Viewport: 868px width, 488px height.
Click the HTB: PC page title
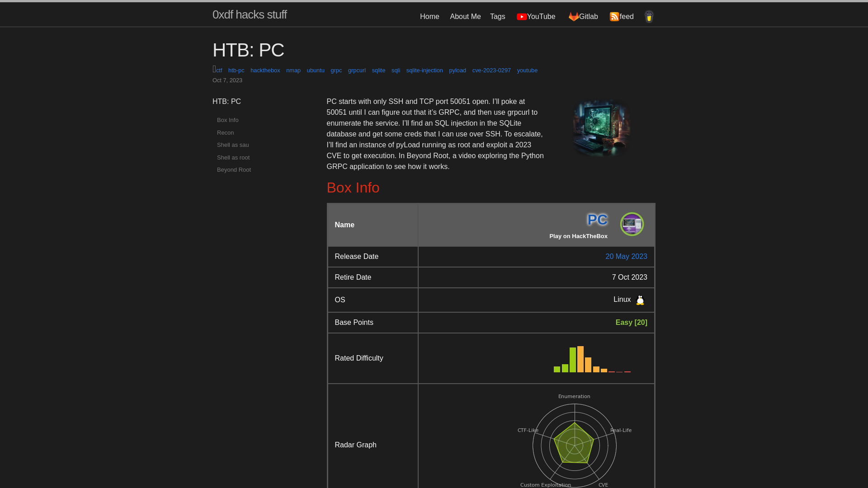(248, 50)
